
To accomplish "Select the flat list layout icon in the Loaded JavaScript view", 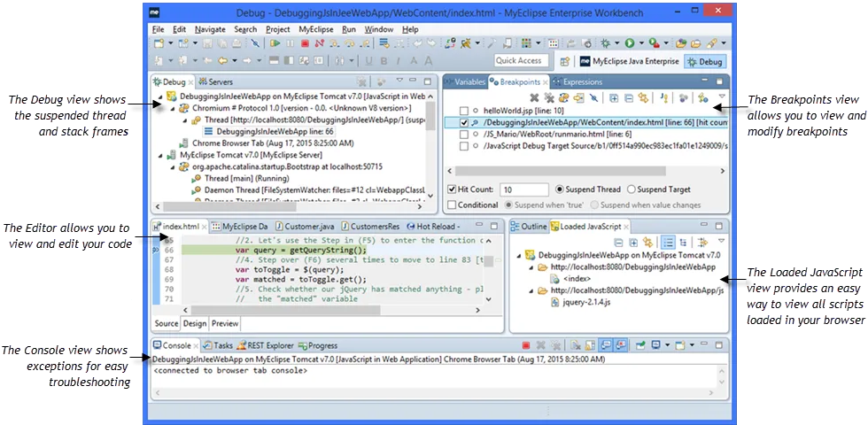I will pos(668,243).
